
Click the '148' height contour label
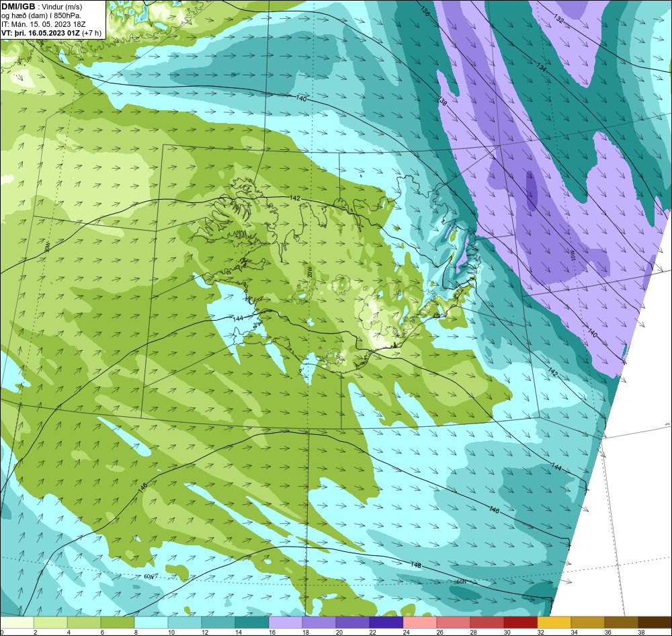coord(416,565)
